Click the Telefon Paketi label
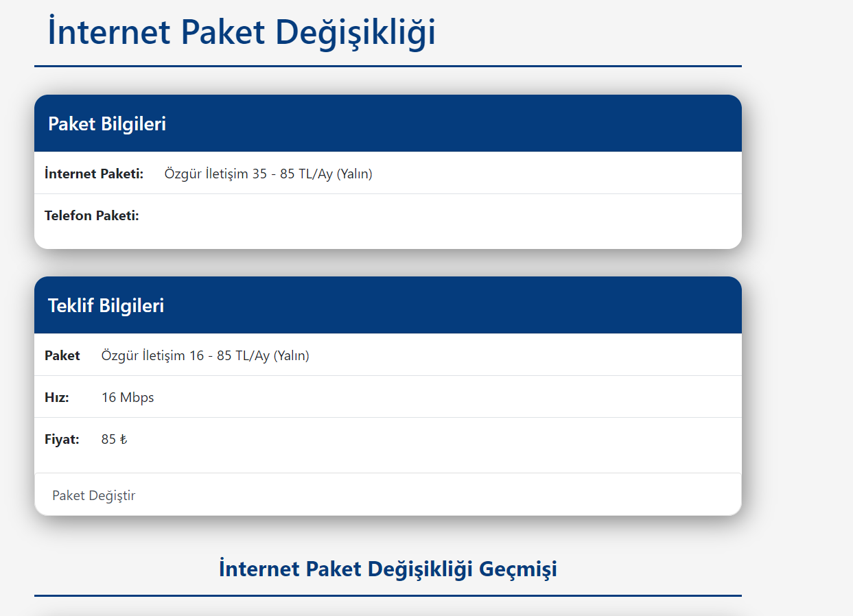This screenshot has width=853, height=616. [92, 216]
